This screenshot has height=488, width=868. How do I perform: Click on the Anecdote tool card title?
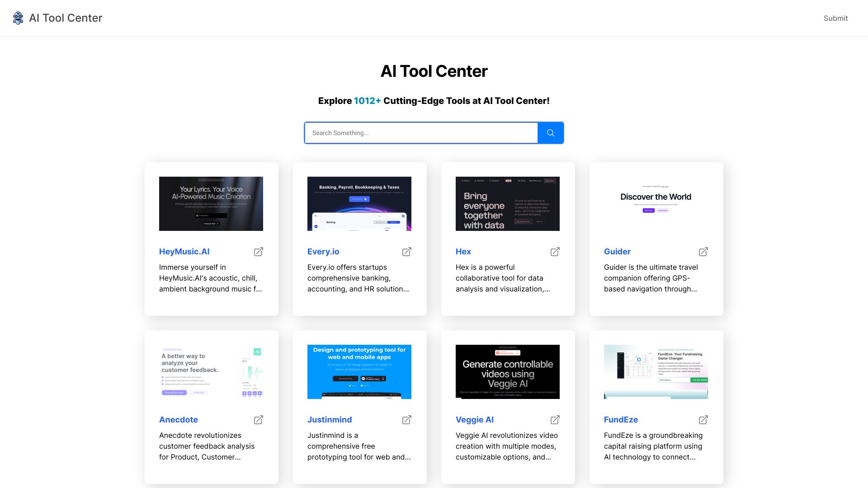(178, 419)
